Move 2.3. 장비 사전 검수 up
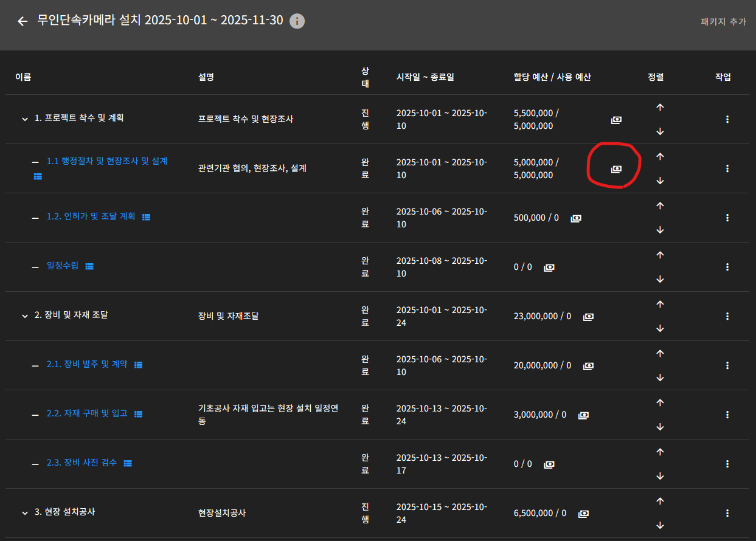Image resolution: width=756 pixels, height=541 pixels. (x=660, y=452)
